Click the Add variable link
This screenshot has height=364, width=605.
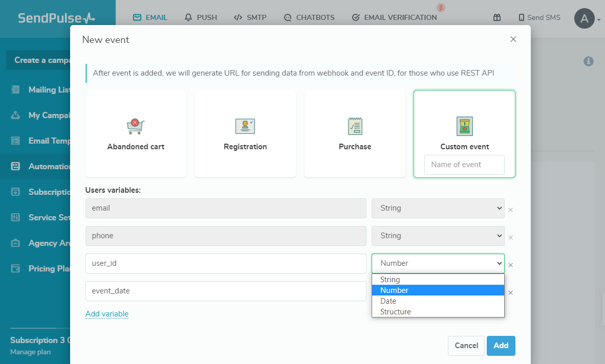tap(107, 314)
